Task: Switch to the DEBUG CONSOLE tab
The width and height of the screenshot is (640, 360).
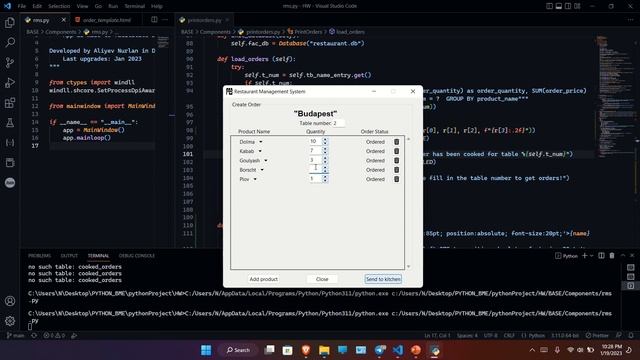Action: pyautogui.click(x=137, y=256)
